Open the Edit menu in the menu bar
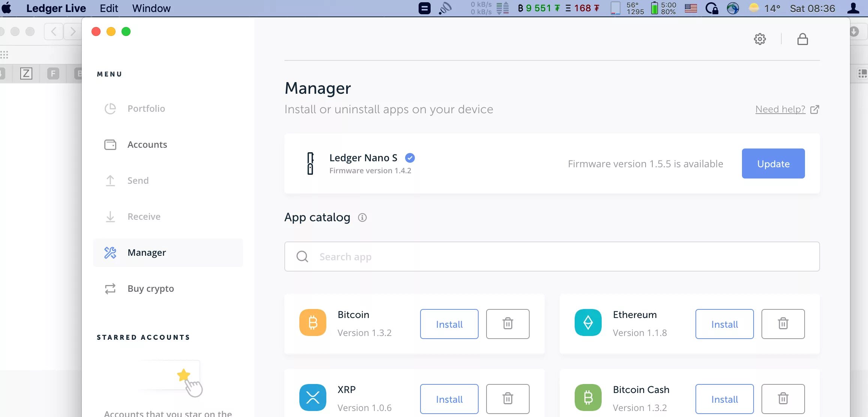This screenshot has height=417, width=868. click(109, 8)
